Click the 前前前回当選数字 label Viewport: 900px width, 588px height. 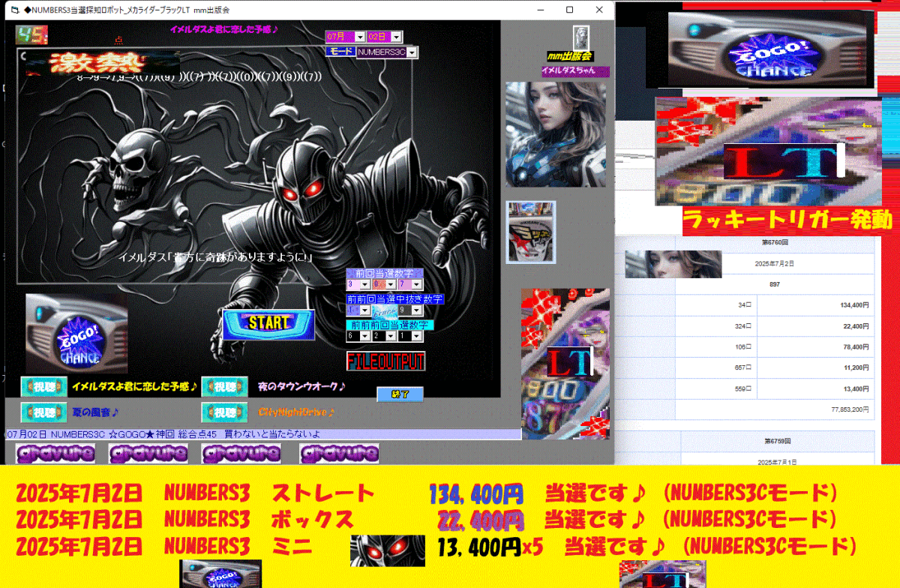point(389,325)
